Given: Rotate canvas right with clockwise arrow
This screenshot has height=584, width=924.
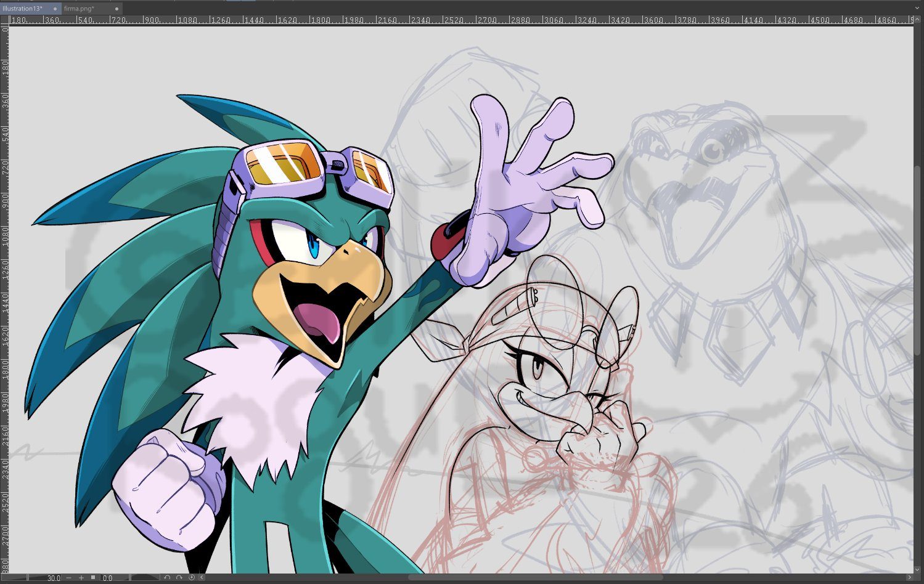Looking at the screenshot, I should [179, 578].
